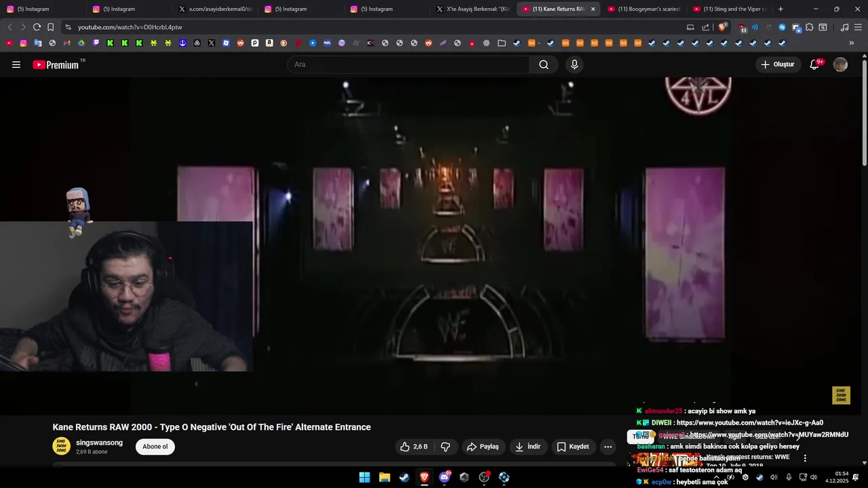
Task: Open the Amazon bookmark in bookmarks bar
Action: 269,43
